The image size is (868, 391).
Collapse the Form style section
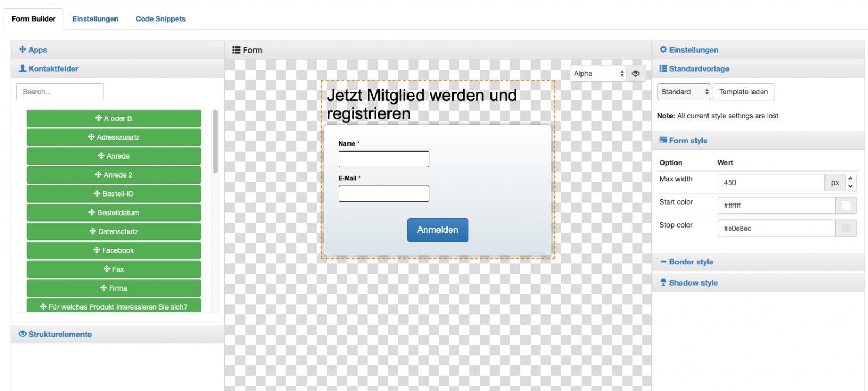pyautogui.click(x=758, y=140)
